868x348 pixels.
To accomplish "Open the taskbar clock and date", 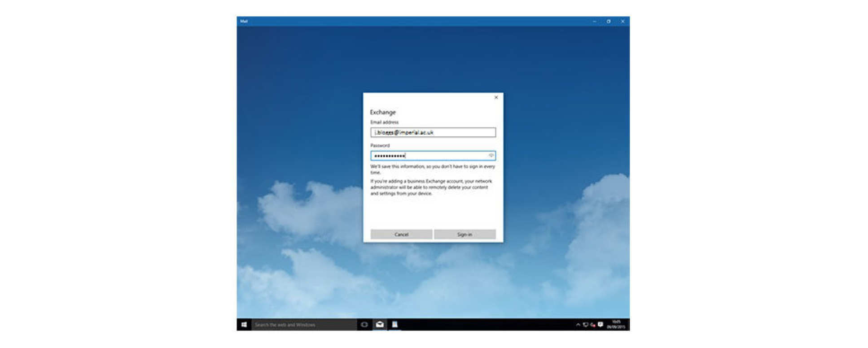I will point(616,325).
